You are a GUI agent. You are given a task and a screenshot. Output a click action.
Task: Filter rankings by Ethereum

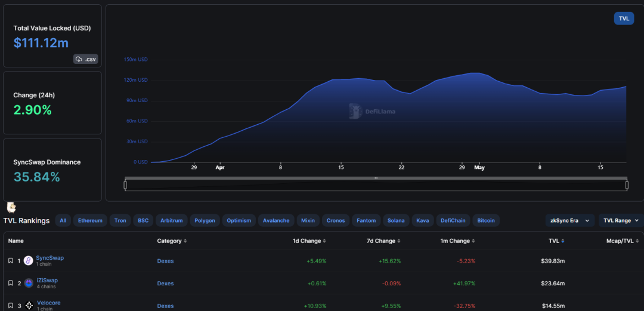(91, 220)
